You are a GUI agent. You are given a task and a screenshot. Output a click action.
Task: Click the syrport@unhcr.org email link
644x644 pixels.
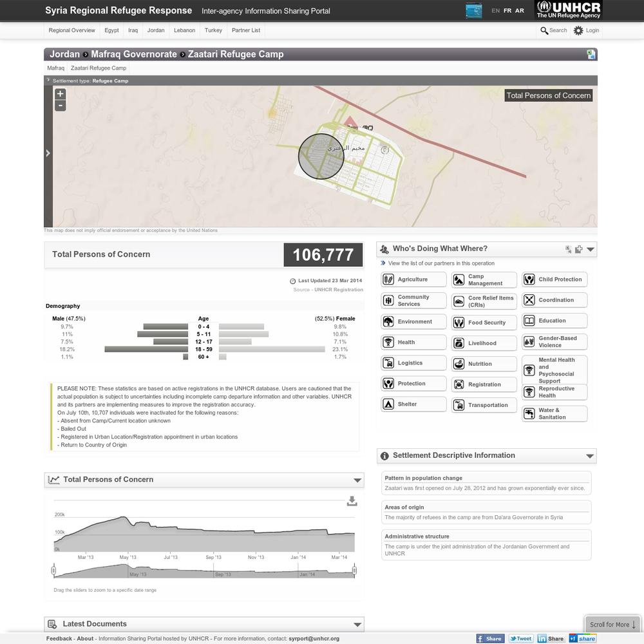point(314,639)
